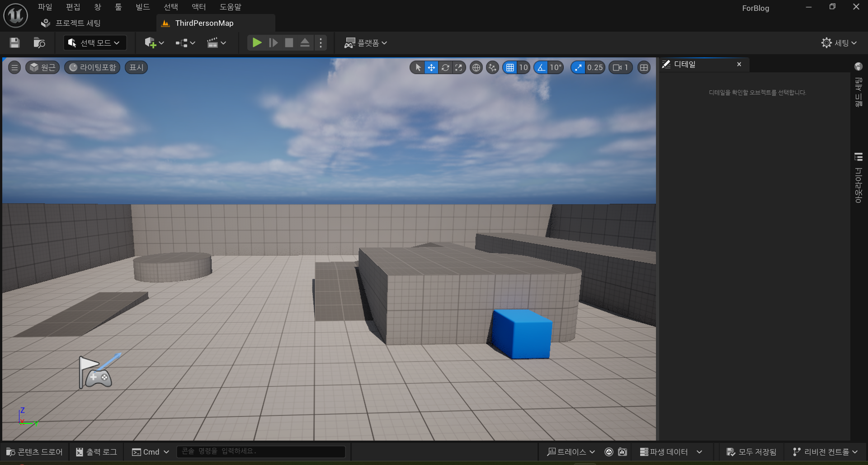This screenshot has height=465, width=868.
Task: Select the scale tool in viewport
Action: (x=458, y=67)
